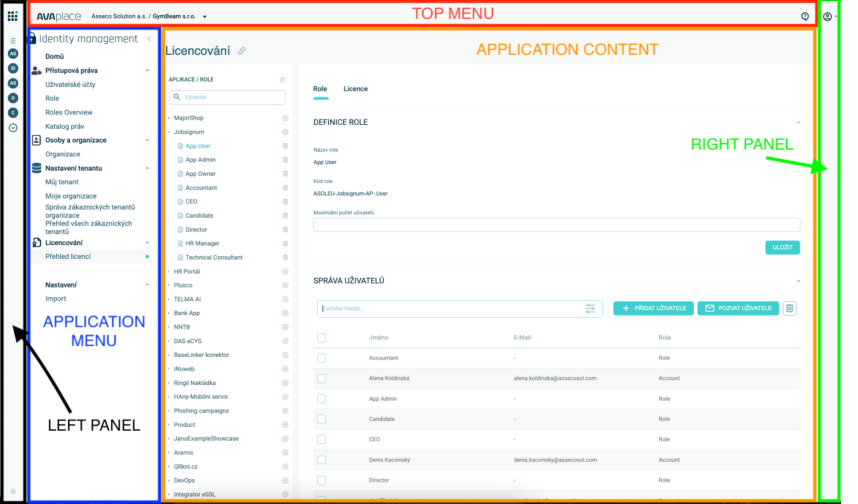Click plus icon on TELMA AI row

coord(285,299)
